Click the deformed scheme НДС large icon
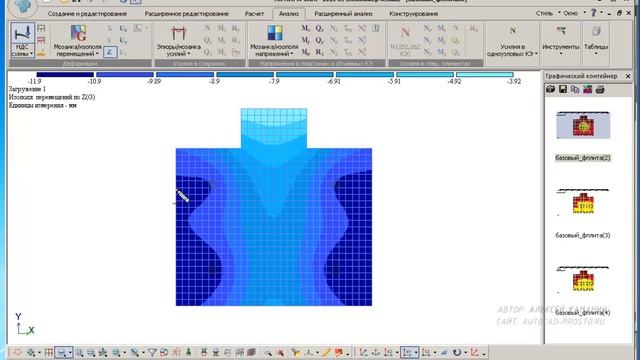This screenshot has width=640, height=360. click(22, 33)
